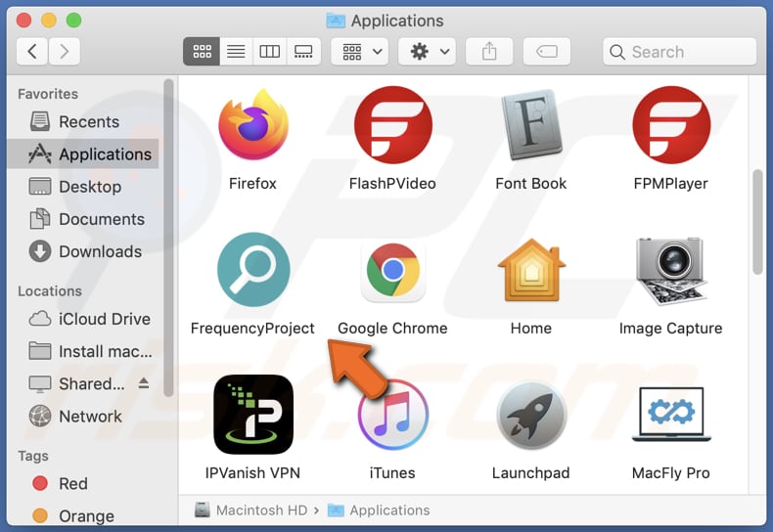The width and height of the screenshot is (773, 532).
Task: Switch to list view
Action: pyautogui.click(x=236, y=51)
